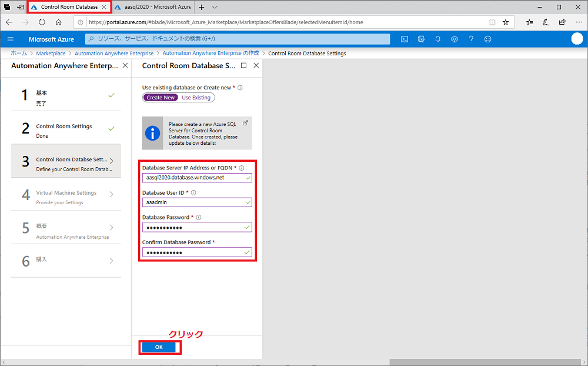
Task: Open feedback smiley icon
Action: [487, 39]
